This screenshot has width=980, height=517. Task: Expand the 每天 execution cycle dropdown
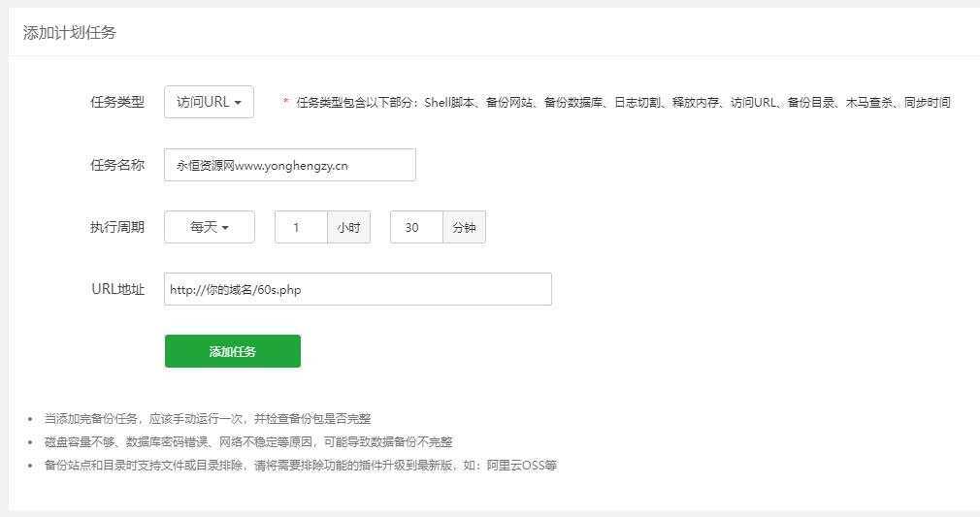click(210, 227)
